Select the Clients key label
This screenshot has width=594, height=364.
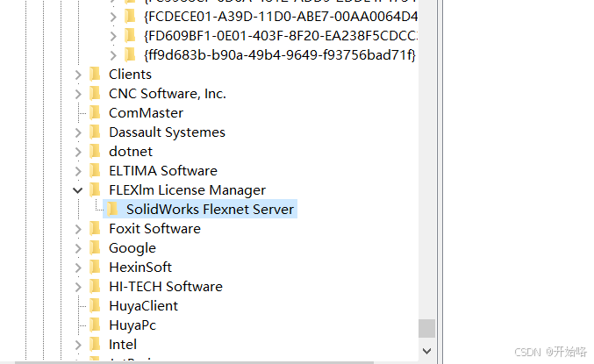(x=130, y=75)
